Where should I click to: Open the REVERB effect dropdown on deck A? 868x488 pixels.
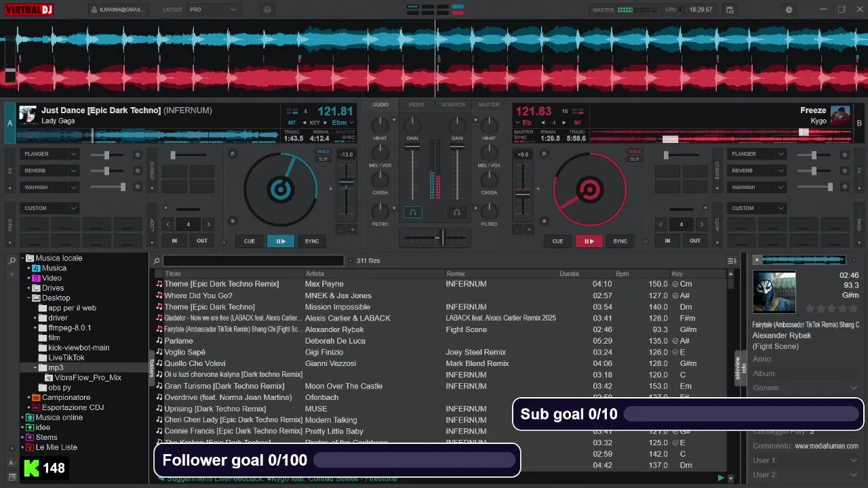click(50, 171)
